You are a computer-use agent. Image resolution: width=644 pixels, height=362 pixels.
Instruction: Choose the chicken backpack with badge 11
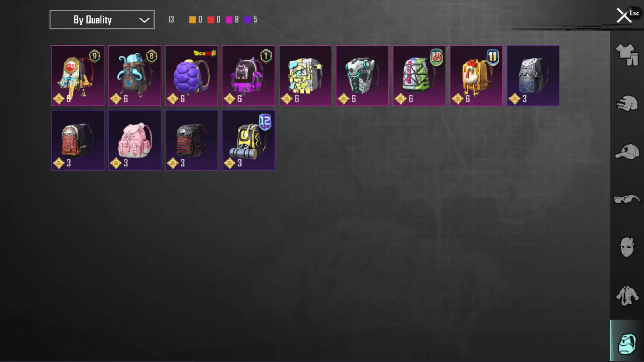point(476,76)
